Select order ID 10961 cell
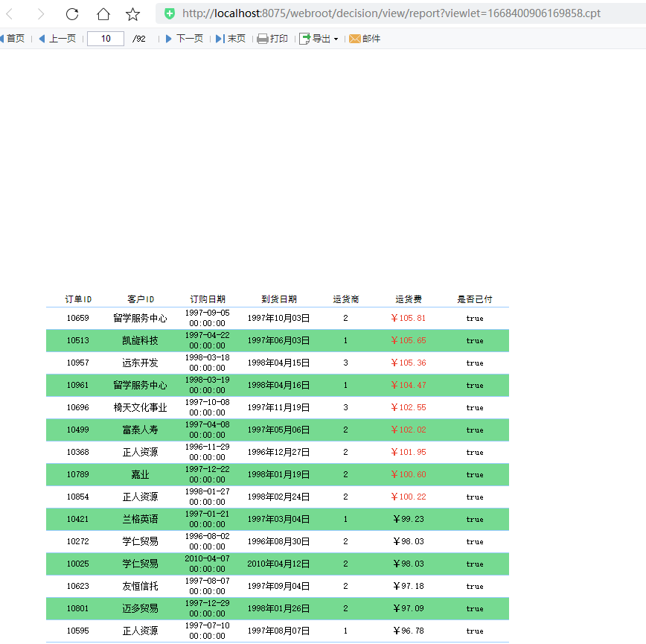 pos(78,385)
